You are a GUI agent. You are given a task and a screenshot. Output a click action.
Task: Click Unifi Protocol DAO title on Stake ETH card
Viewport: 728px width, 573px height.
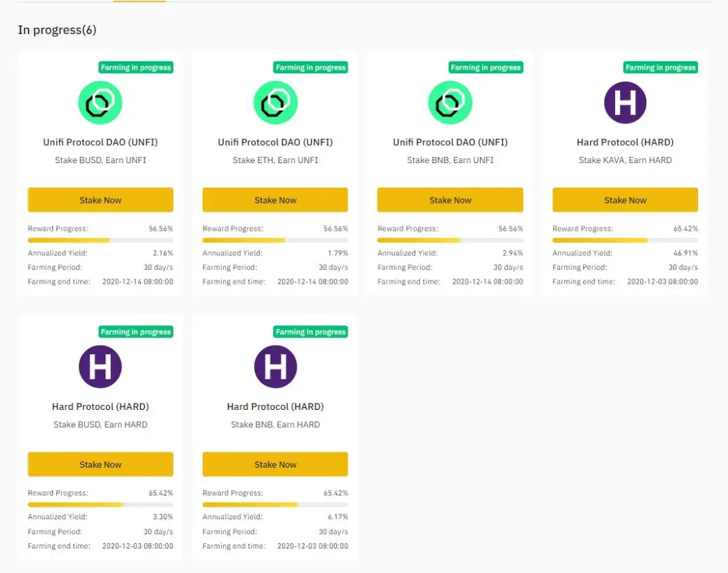275,142
